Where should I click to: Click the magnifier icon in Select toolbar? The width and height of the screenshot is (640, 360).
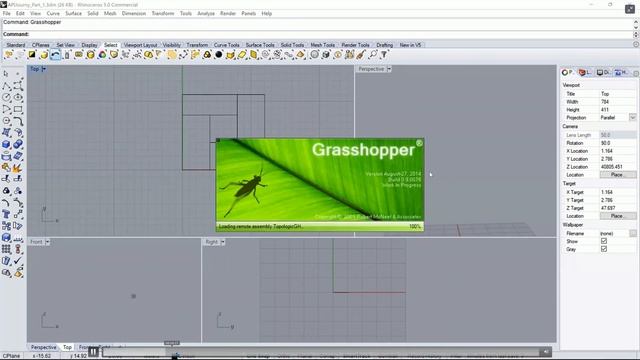(373, 55)
